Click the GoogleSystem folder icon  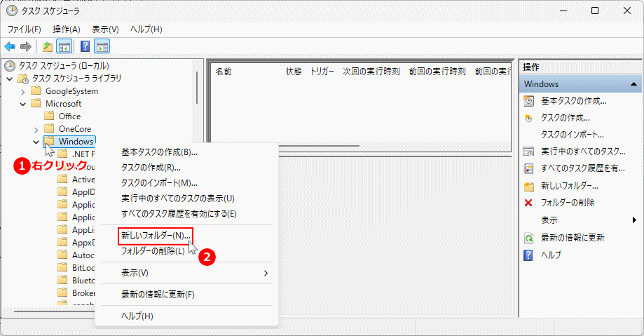pos(36,91)
